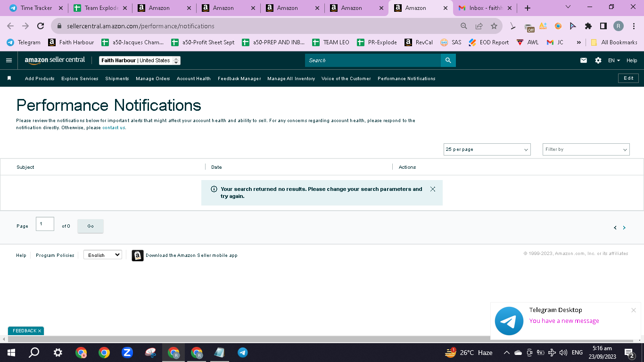
Task: Dismiss the no-results alert with X
Action: (x=433, y=189)
